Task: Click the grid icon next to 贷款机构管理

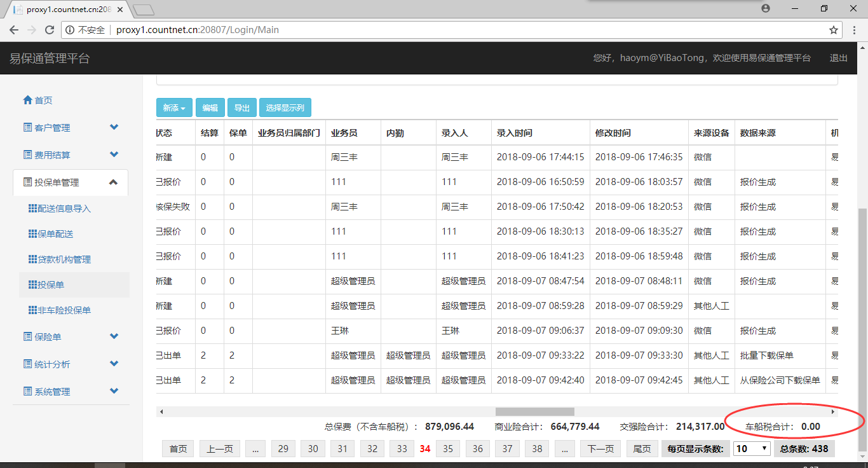Action: pyautogui.click(x=32, y=259)
